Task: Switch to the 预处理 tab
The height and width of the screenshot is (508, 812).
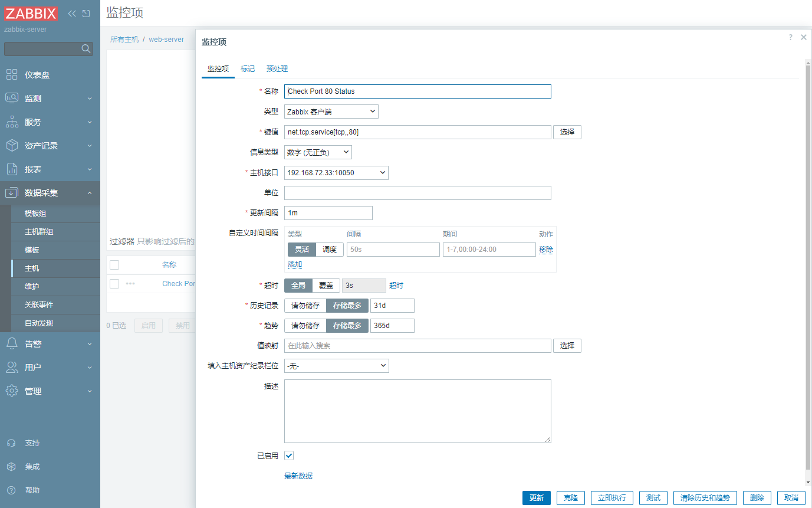Action: point(277,69)
